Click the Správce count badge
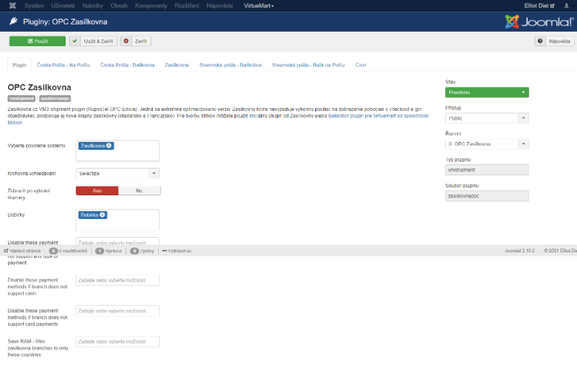Screen dimensions: 577x392 [x=100, y=251]
